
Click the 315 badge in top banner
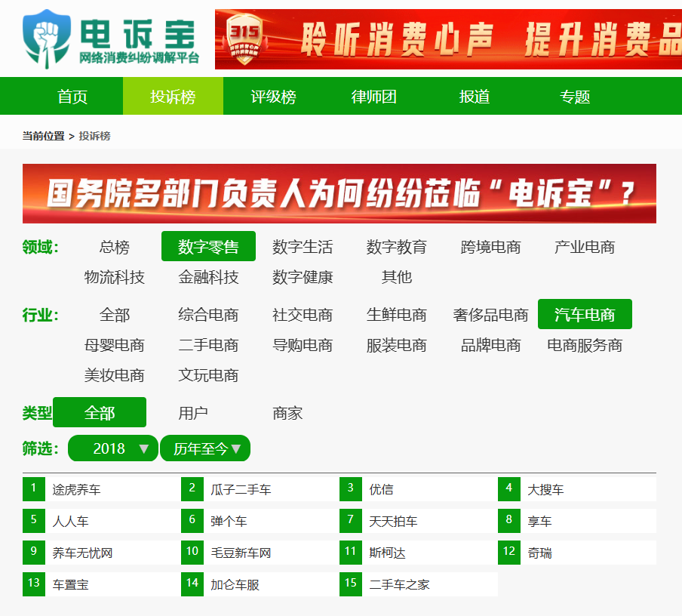(244, 38)
